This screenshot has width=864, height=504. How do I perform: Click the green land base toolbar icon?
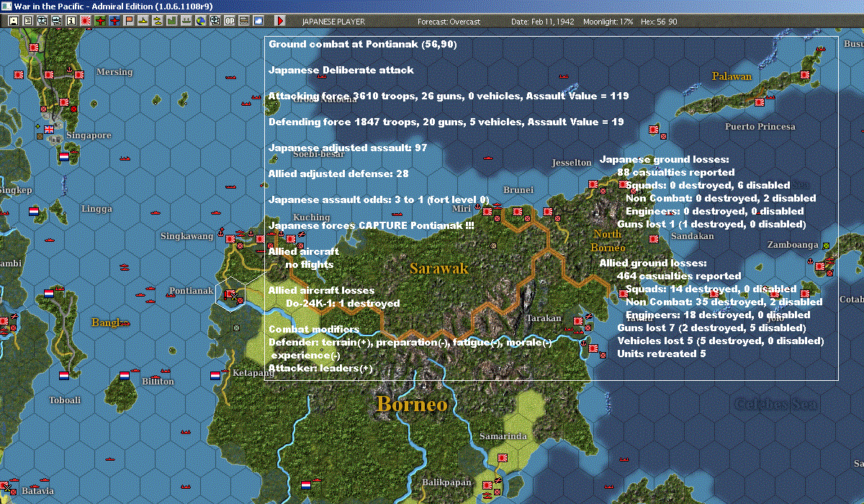click(173, 21)
